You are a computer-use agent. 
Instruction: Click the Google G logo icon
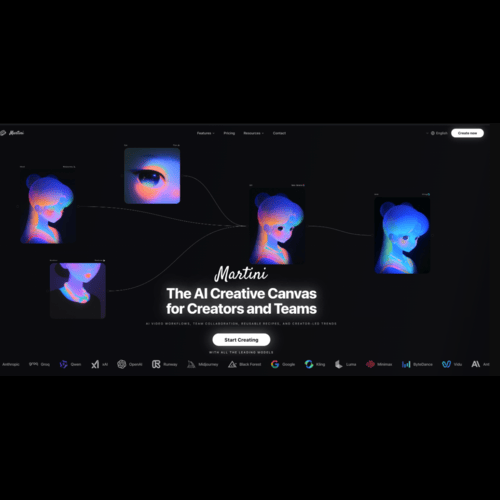point(275,364)
